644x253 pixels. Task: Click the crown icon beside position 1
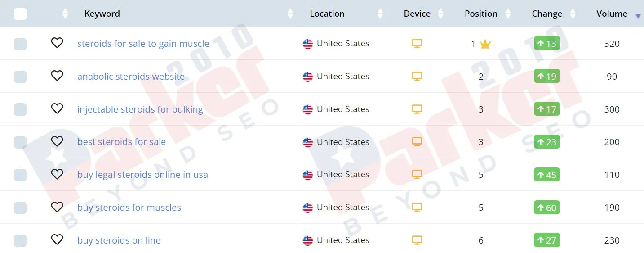[485, 44]
